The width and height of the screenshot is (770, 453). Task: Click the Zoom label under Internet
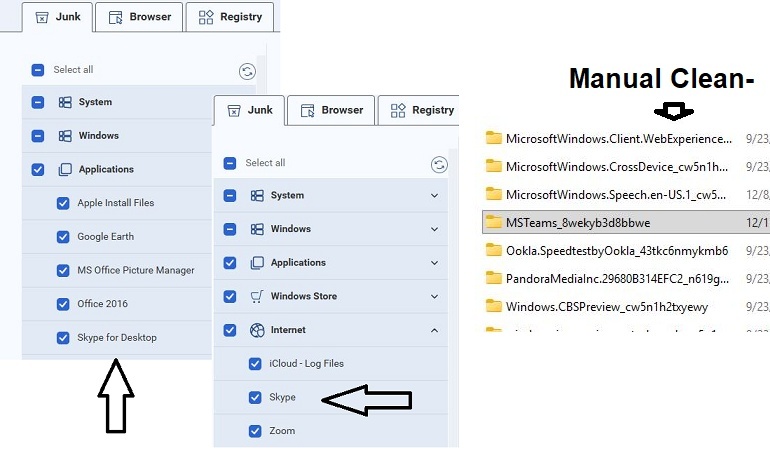pyautogui.click(x=282, y=431)
